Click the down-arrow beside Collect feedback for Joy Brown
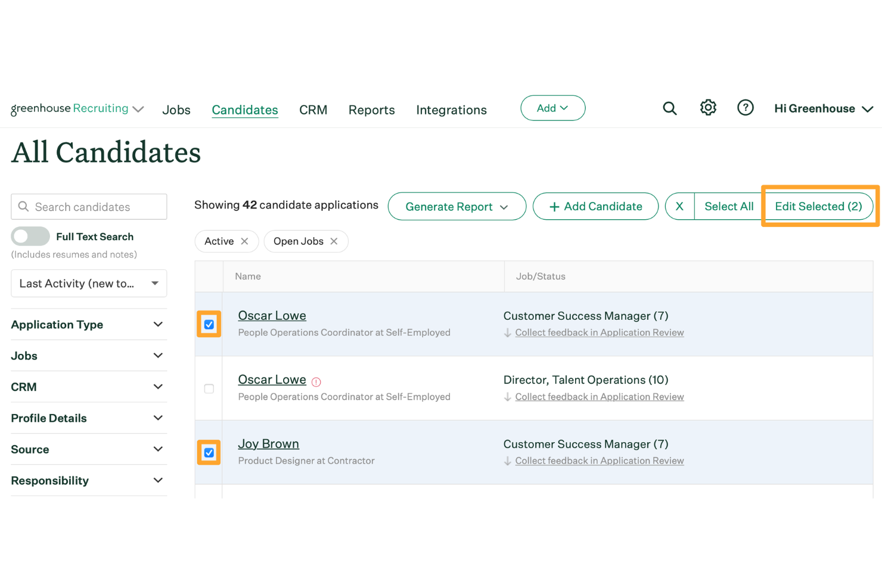 (507, 461)
